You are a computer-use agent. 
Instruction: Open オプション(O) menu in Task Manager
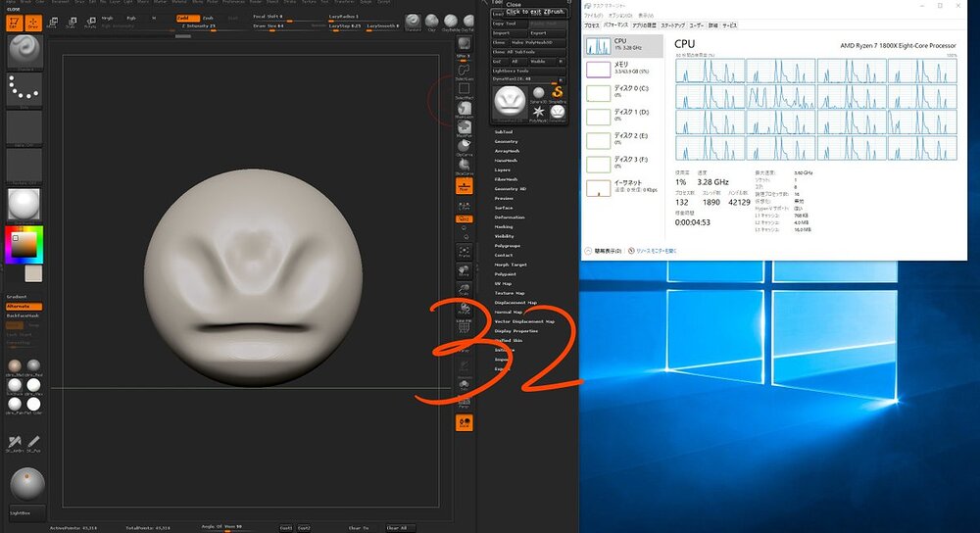tap(620, 15)
